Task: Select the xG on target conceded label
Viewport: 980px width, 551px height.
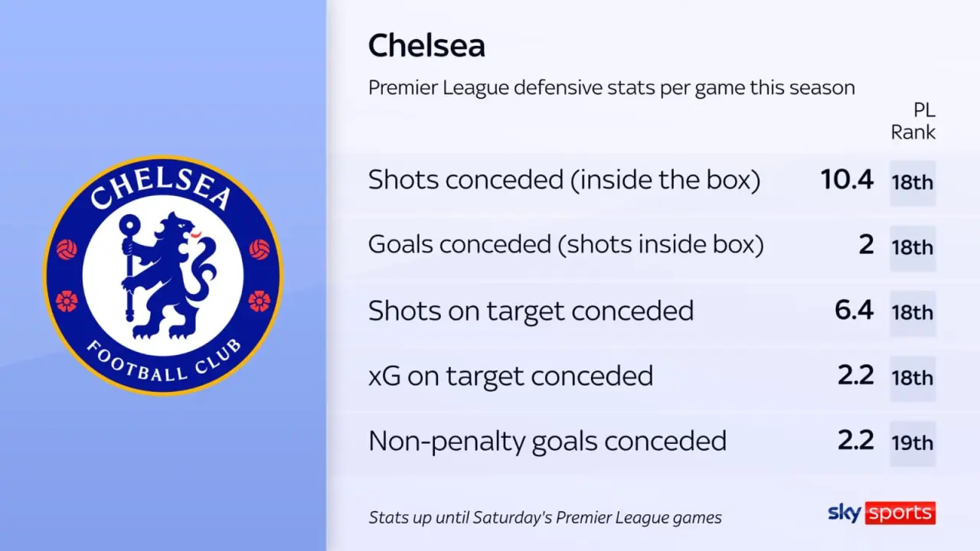Action: point(511,376)
